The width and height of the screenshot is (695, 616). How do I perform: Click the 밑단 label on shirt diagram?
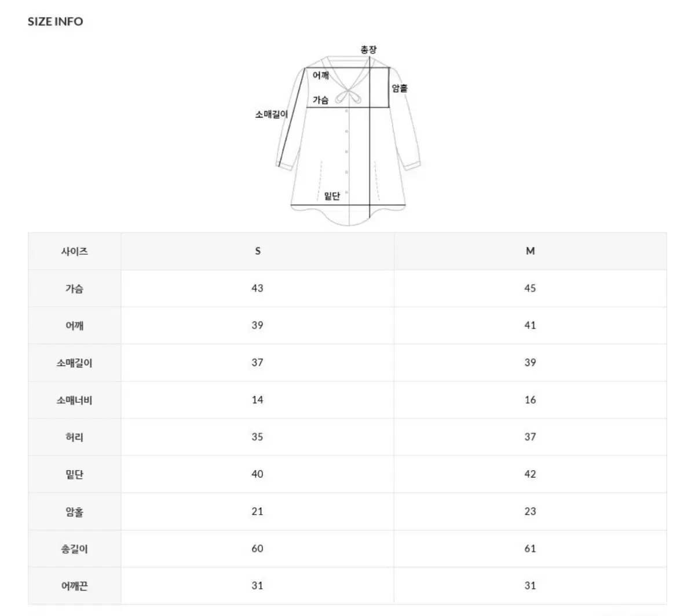[332, 196]
